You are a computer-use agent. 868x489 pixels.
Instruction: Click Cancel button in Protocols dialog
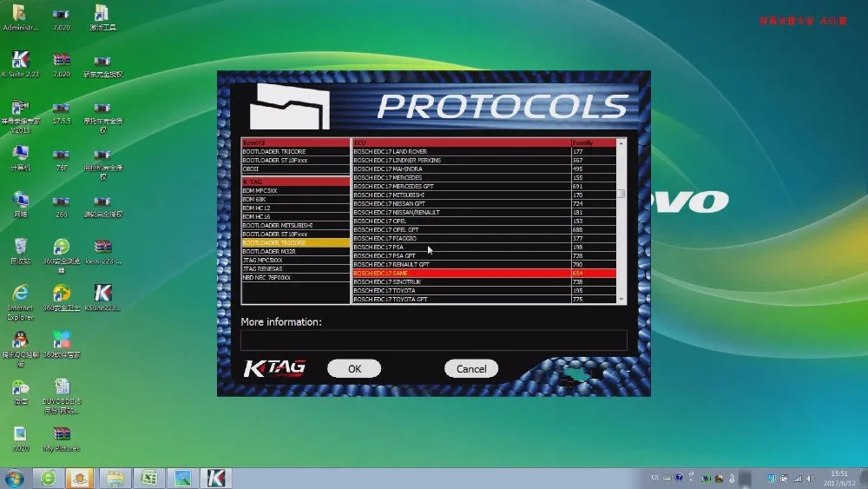(x=471, y=369)
